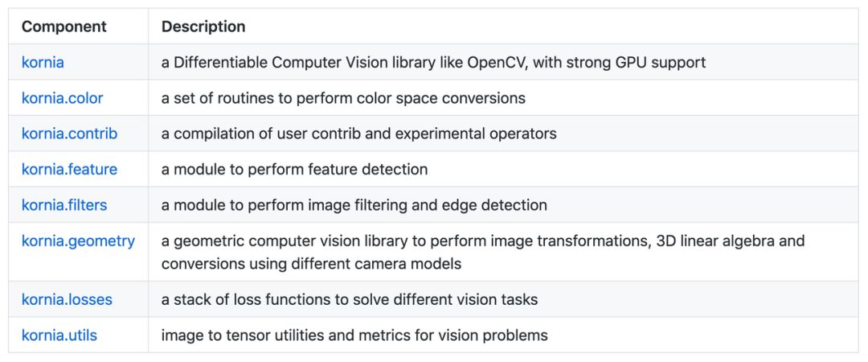This screenshot has height=362, width=868.
Task: Visit the kornia.geometry link
Action: click(x=78, y=241)
